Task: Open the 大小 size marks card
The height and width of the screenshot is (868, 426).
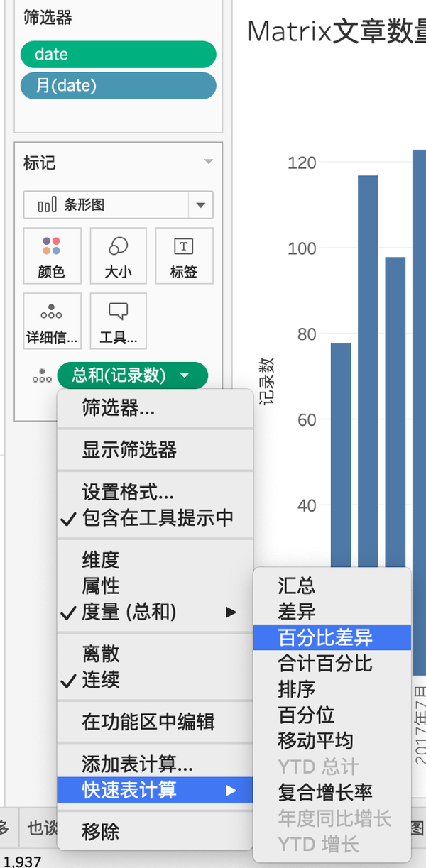Action: tap(118, 256)
